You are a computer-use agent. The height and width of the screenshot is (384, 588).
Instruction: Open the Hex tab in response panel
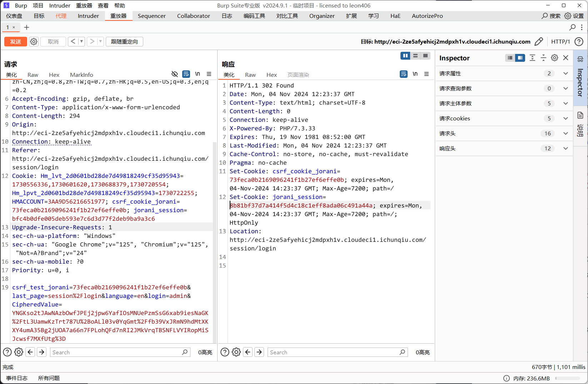pyautogui.click(x=271, y=75)
